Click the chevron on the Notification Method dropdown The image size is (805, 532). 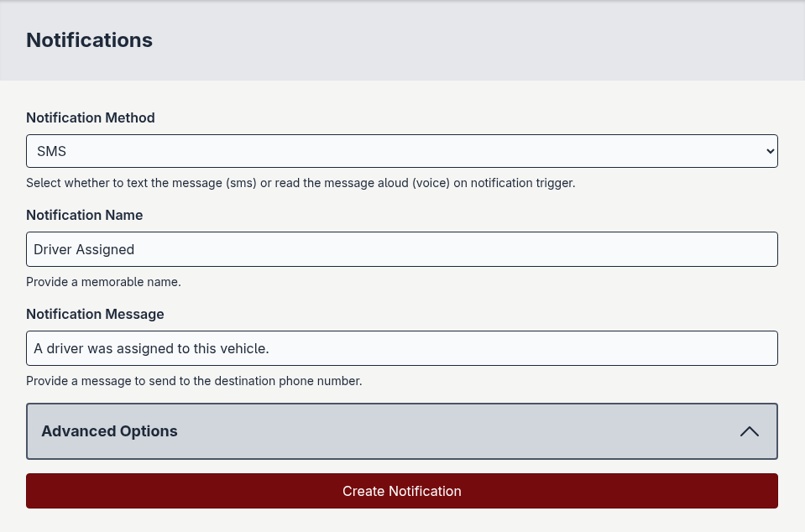tap(770, 151)
